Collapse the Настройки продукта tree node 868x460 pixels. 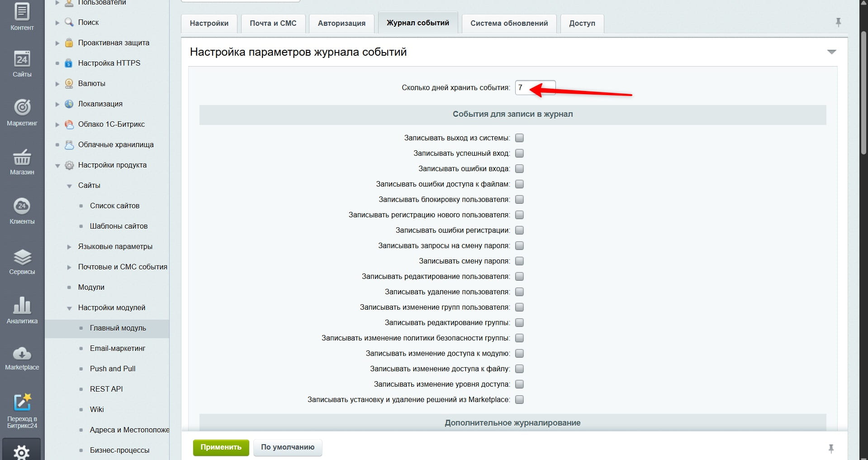click(57, 166)
